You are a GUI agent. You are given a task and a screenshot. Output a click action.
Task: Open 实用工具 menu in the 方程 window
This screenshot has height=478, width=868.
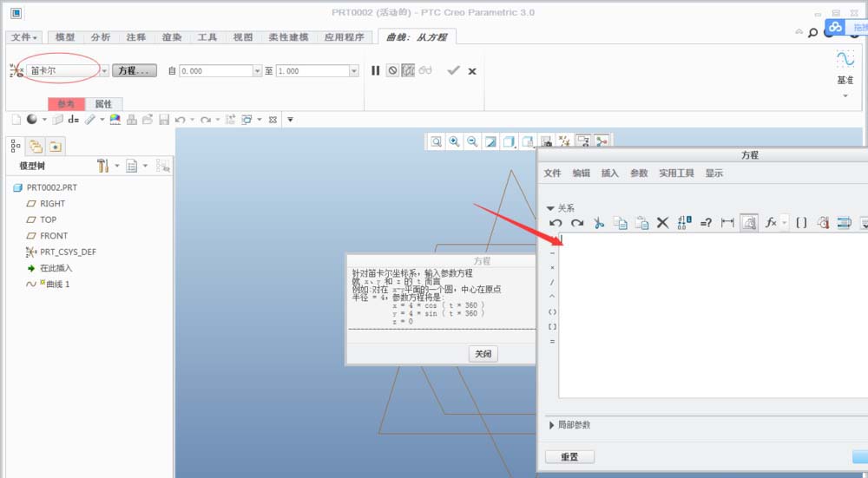coord(676,174)
